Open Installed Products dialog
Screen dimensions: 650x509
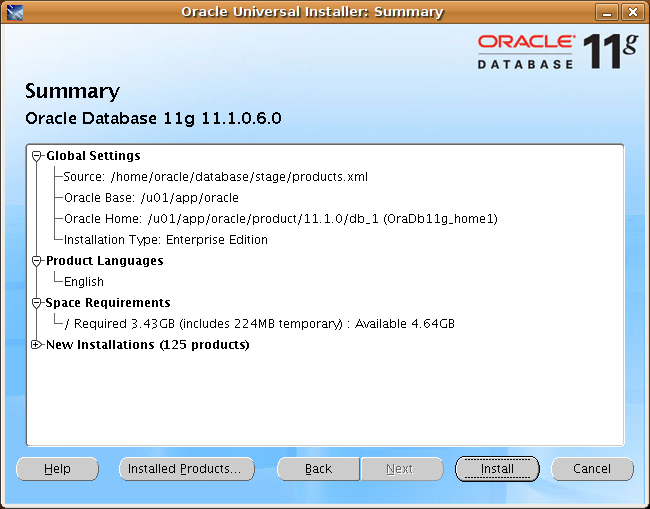tap(187, 469)
